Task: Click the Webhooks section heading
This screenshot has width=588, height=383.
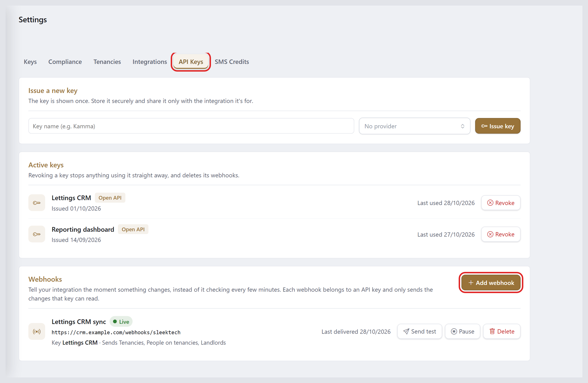Action: (x=45, y=279)
